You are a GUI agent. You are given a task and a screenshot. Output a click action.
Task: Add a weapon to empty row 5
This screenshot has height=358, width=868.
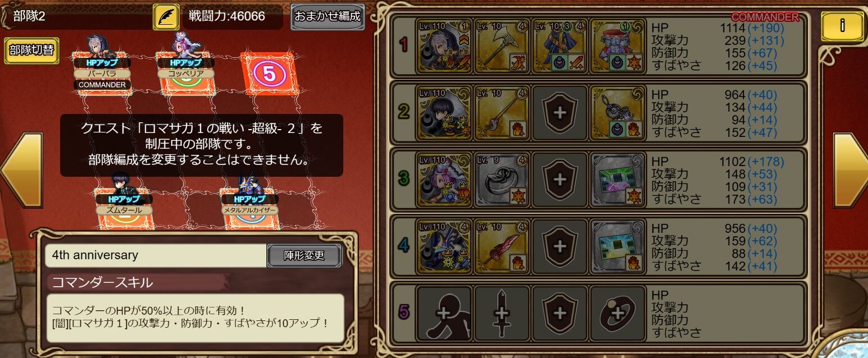coord(502,313)
